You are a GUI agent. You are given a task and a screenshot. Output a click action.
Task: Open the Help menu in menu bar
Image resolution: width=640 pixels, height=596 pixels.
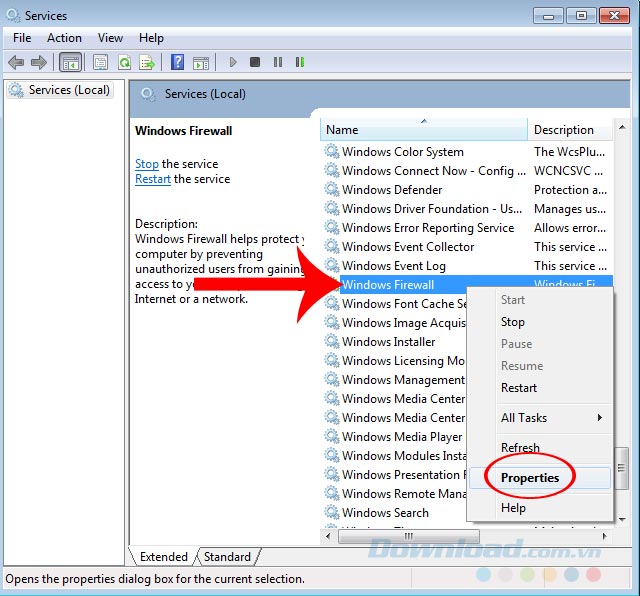(151, 38)
